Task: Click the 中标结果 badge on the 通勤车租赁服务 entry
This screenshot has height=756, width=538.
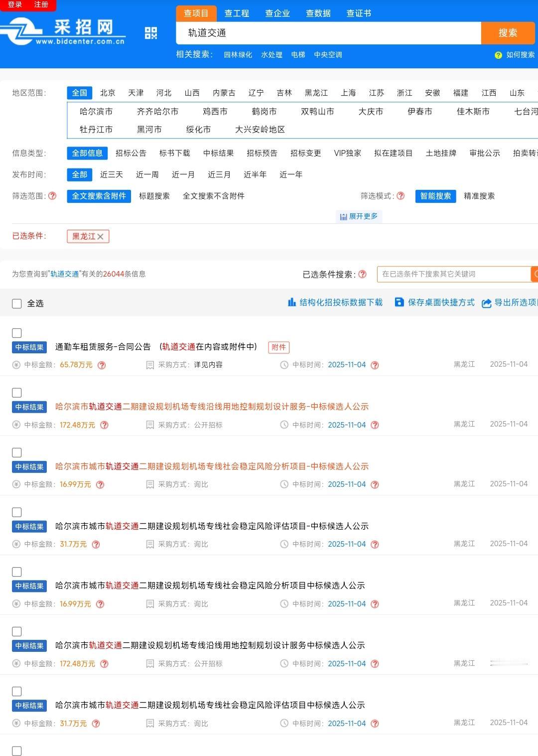Action: click(x=29, y=347)
